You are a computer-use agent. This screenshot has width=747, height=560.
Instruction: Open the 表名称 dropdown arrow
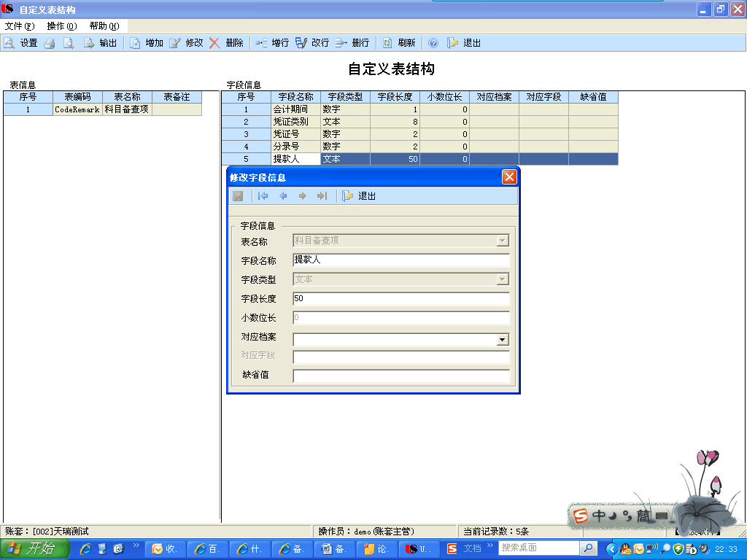click(x=502, y=241)
